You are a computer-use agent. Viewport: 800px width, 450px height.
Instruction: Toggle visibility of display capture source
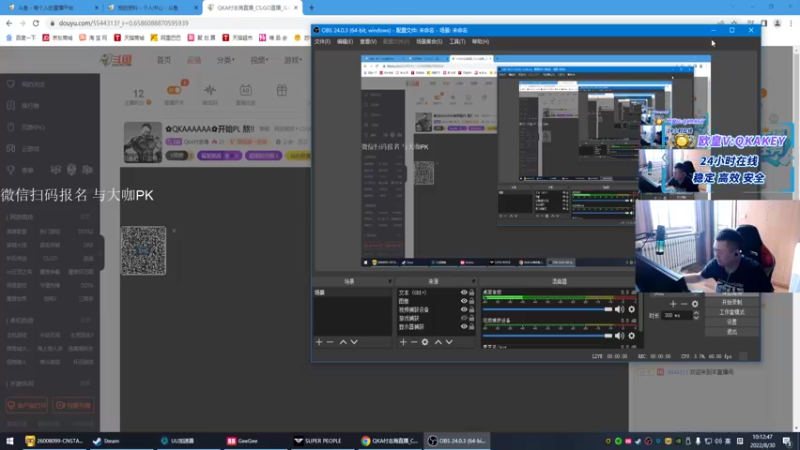(x=464, y=327)
